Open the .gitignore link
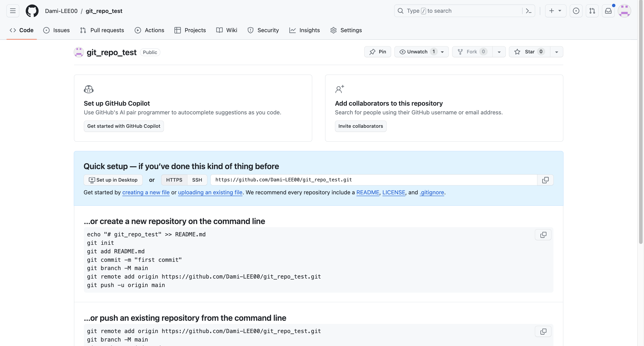Image resolution: width=644 pixels, height=346 pixels. [432, 192]
